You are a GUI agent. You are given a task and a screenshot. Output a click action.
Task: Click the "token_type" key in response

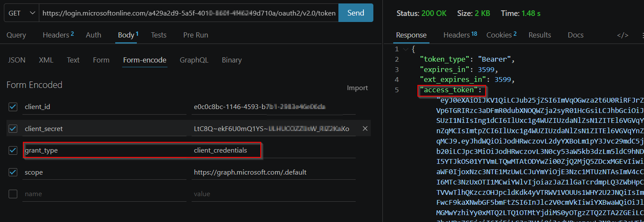click(x=444, y=59)
